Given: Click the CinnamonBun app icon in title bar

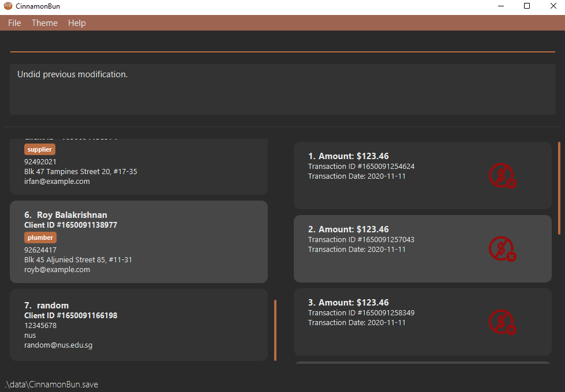Looking at the screenshot, I should click(8, 6).
